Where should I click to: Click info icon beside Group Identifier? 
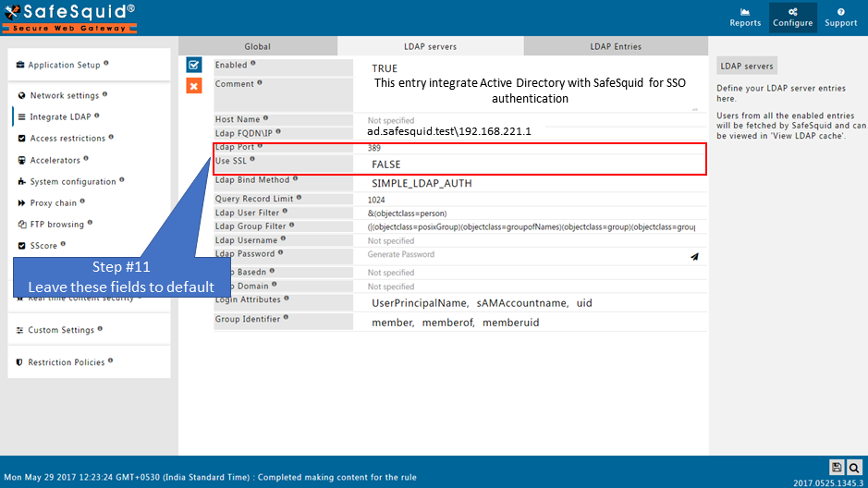click(x=286, y=317)
